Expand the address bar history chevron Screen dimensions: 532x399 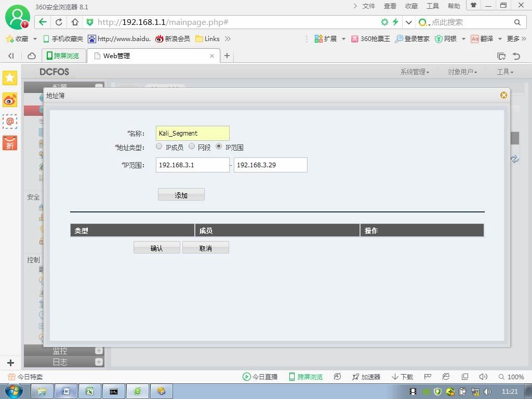pos(409,22)
